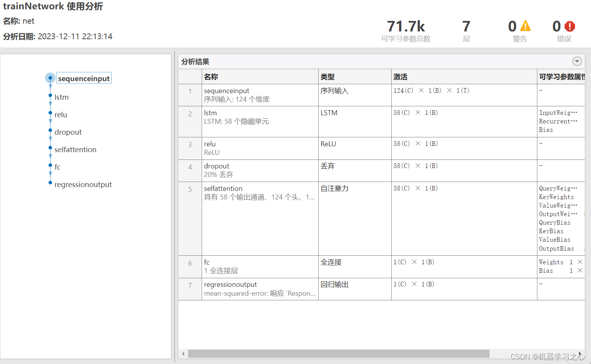Click the fc row activation cell 1(C) × 1(B)
Screen dimensions: 591x364
click(x=464, y=267)
